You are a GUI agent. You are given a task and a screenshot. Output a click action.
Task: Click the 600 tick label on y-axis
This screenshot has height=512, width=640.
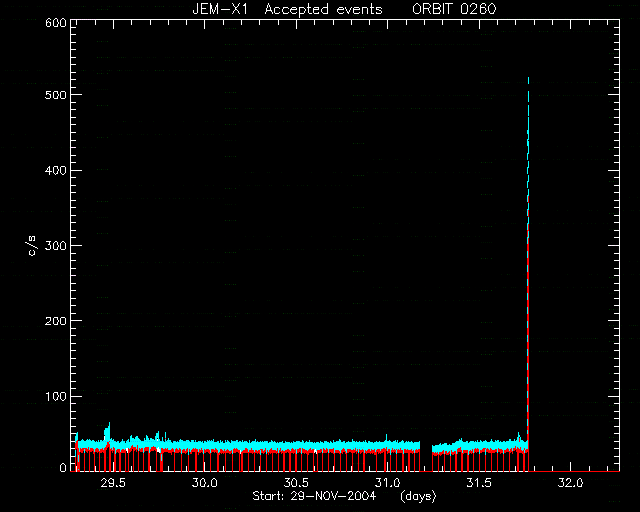56,23
